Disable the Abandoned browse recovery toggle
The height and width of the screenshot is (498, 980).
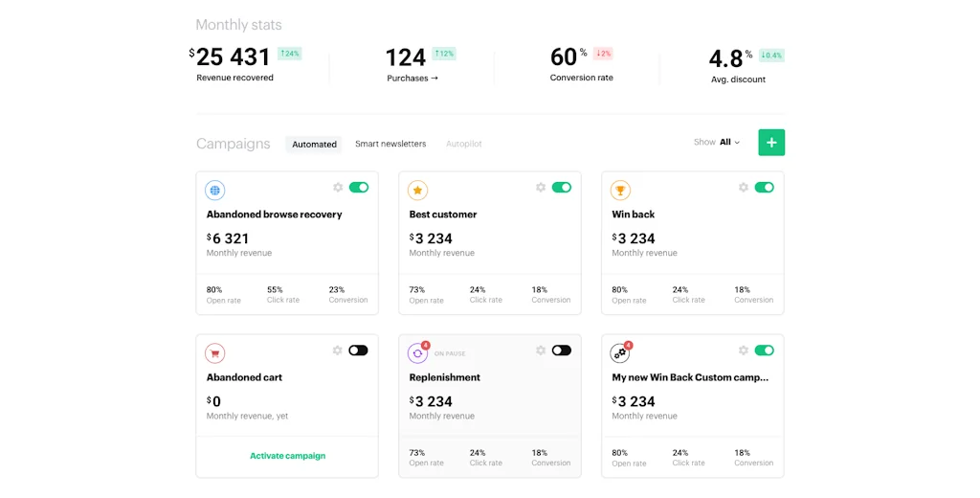pyautogui.click(x=359, y=187)
